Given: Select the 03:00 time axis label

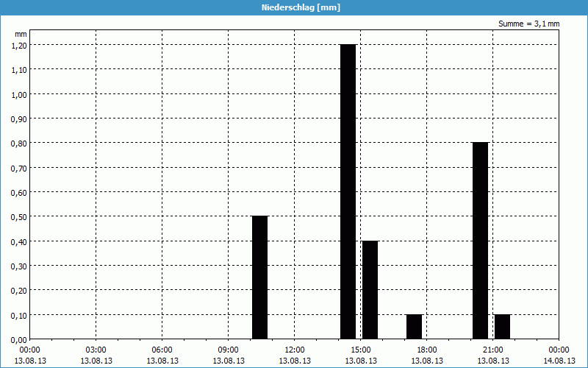Looking at the screenshot, I should coord(96,350).
